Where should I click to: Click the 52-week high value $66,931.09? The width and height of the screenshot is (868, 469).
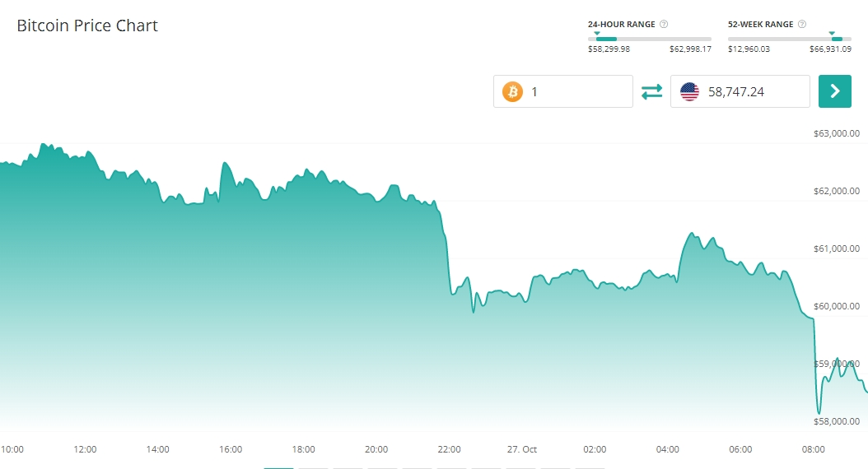[x=830, y=49]
